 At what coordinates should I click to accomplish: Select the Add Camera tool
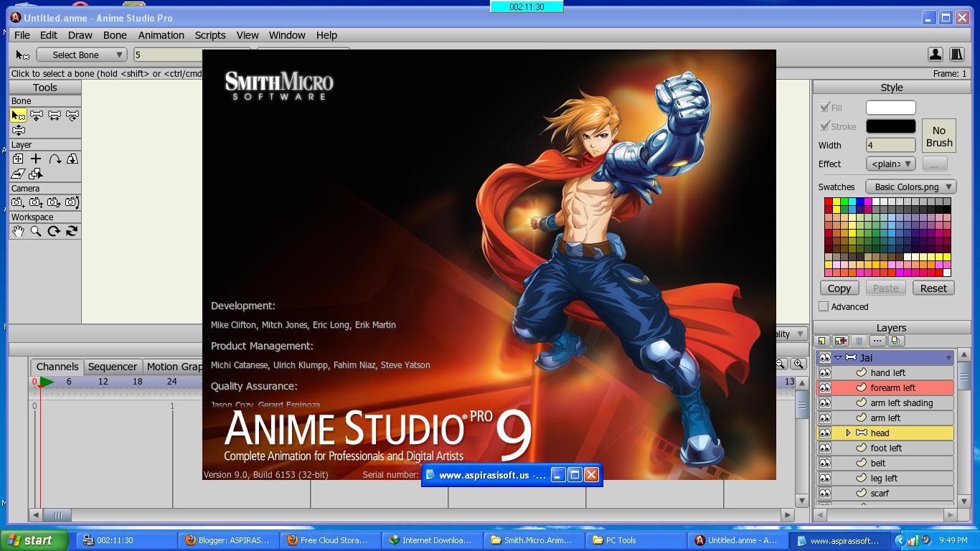click(17, 202)
